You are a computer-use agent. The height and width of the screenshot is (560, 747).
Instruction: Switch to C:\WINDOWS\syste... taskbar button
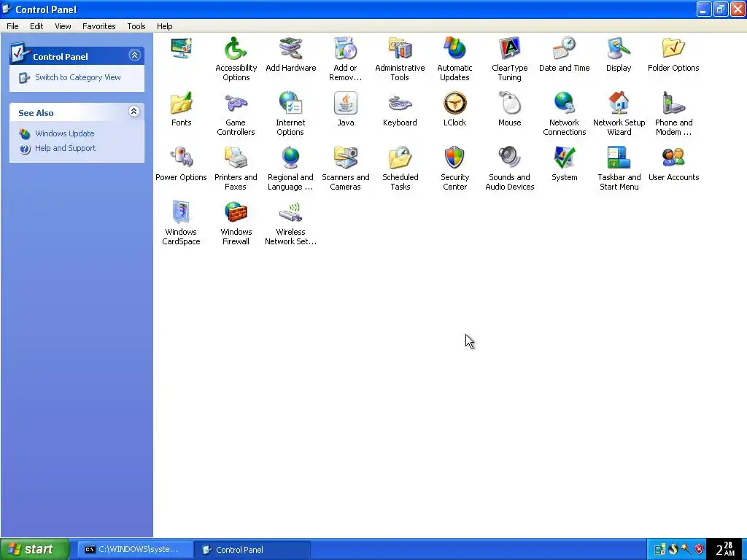pyautogui.click(x=135, y=550)
